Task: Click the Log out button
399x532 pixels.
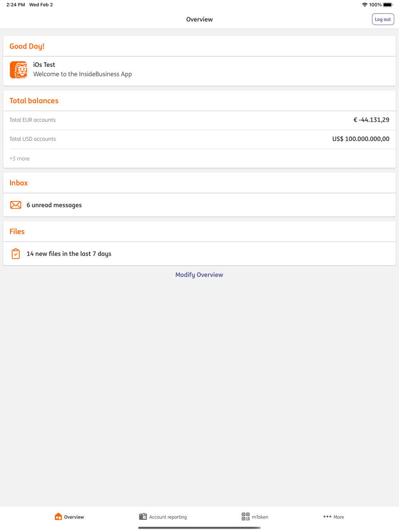Action: click(x=383, y=19)
